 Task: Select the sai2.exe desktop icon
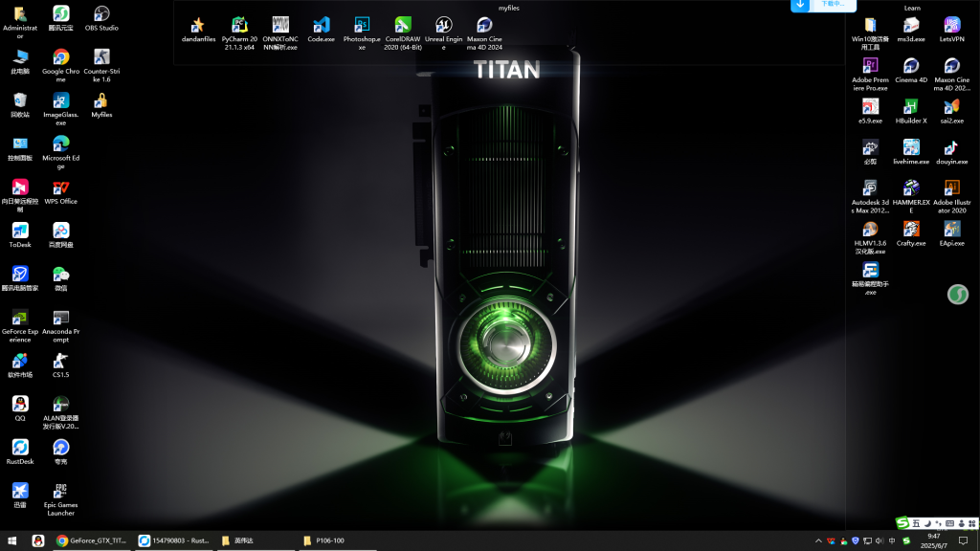951,111
